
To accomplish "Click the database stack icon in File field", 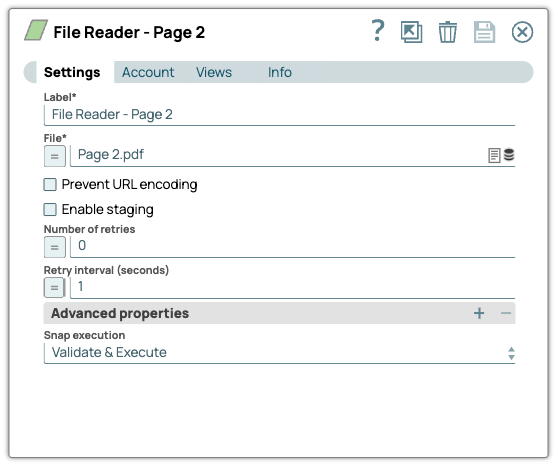I will (x=509, y=155).
